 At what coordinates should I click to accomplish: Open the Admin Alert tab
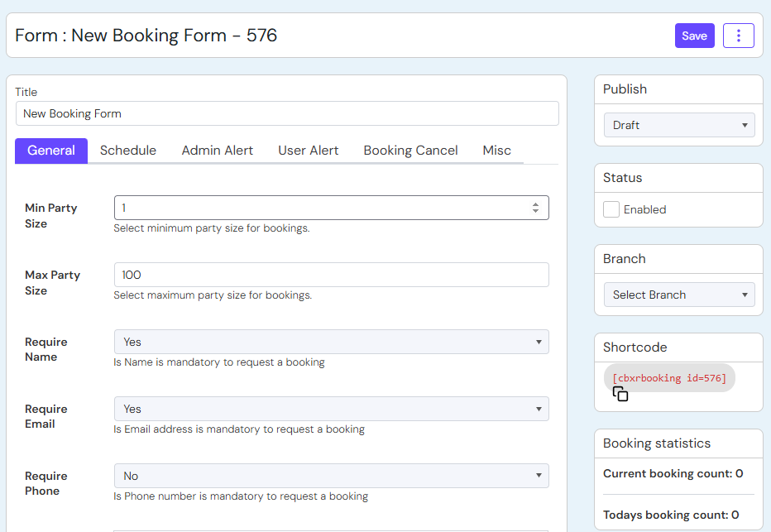click(x=218, y=151)
